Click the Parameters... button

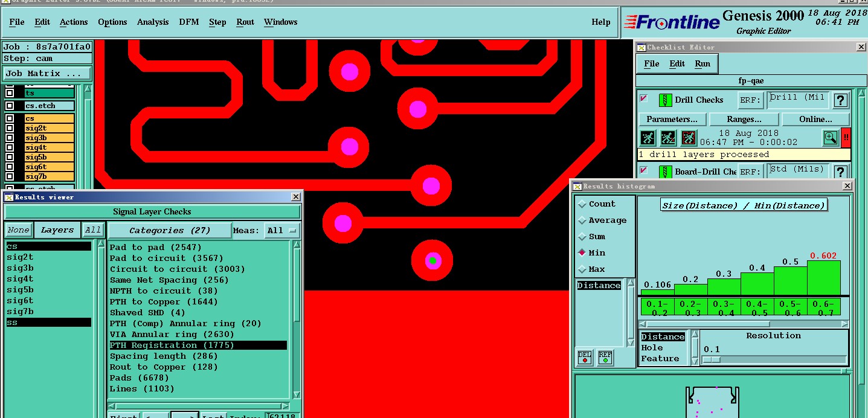click(x=672, y=119)
